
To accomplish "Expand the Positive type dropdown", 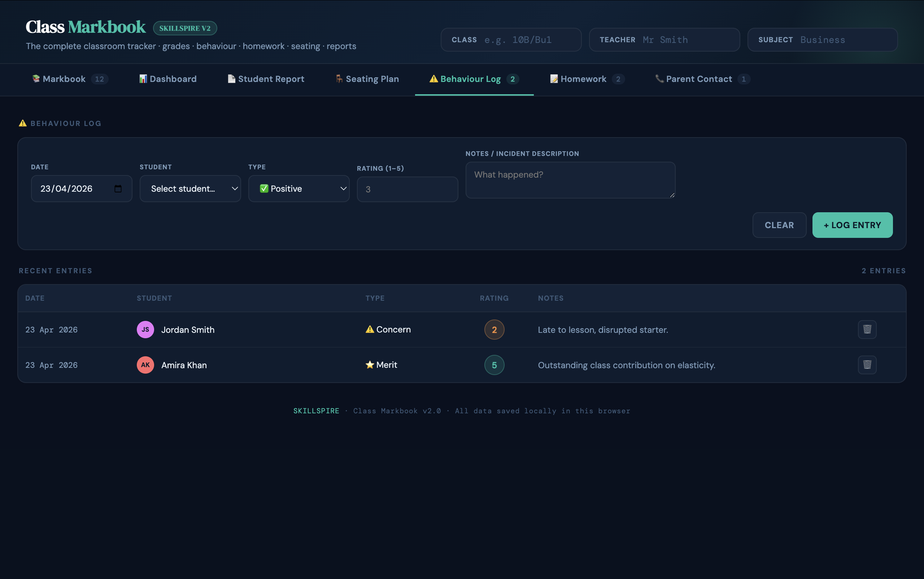I will point(299,188).
